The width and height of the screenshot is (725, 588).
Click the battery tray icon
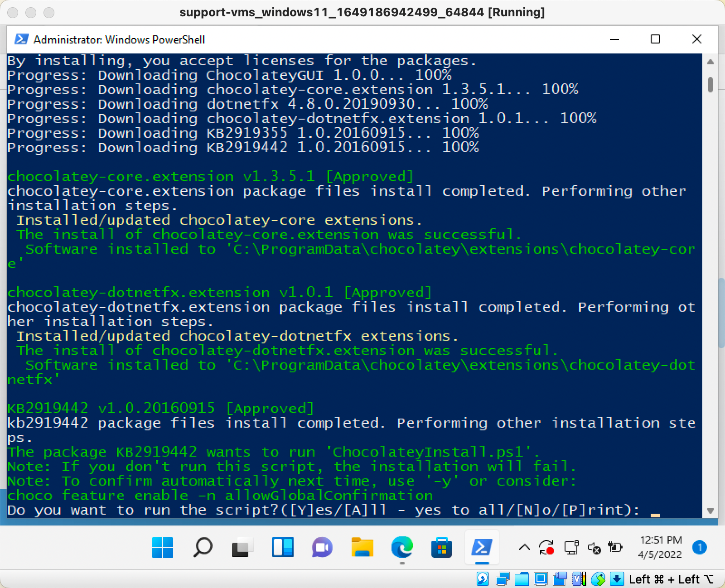pos(615,547)
